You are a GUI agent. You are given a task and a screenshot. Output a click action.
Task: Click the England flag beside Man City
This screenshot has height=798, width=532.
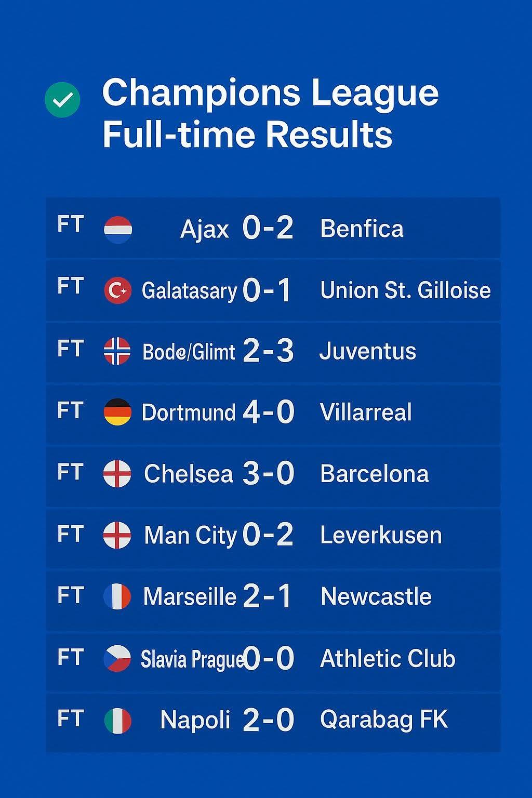[117, 535]
